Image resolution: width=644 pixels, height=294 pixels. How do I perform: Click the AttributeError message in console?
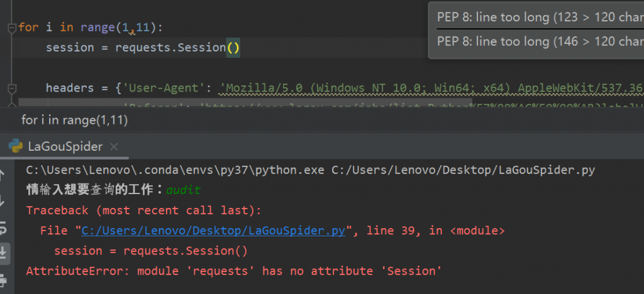[x=234, y=271]
